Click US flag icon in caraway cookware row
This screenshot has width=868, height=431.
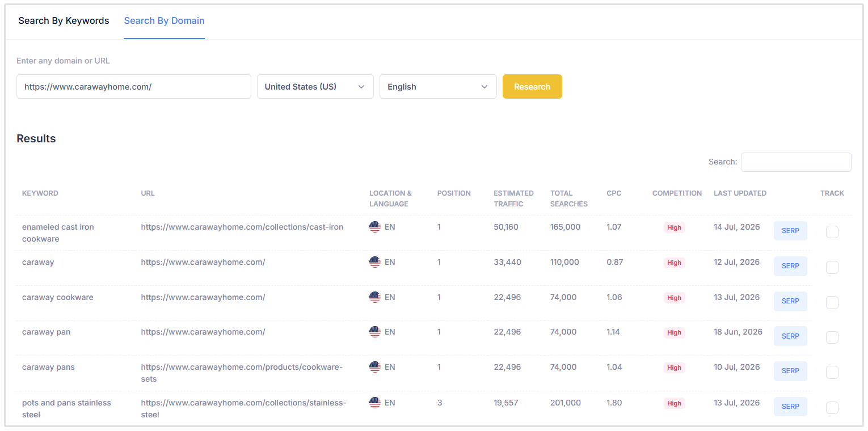375,297
